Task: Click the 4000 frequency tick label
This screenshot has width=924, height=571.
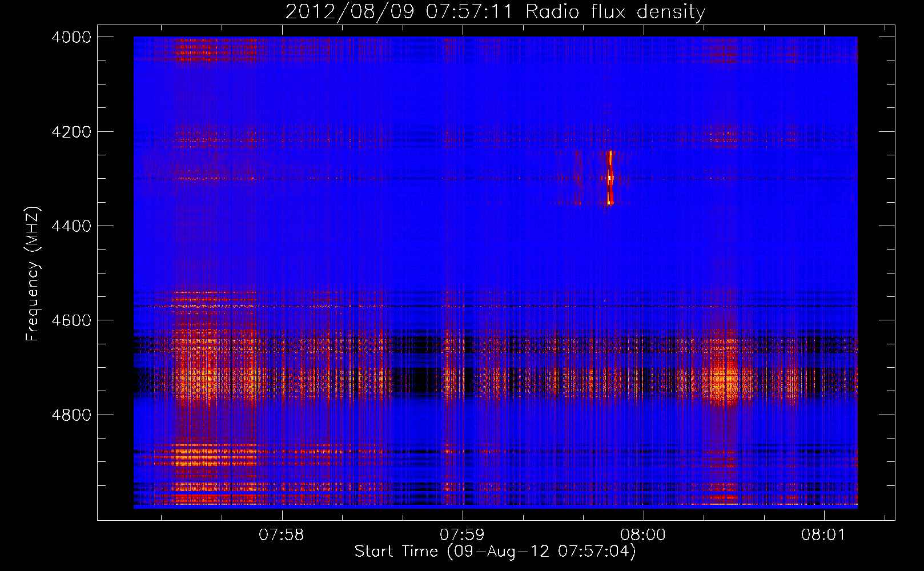Action: pos(71,37)
